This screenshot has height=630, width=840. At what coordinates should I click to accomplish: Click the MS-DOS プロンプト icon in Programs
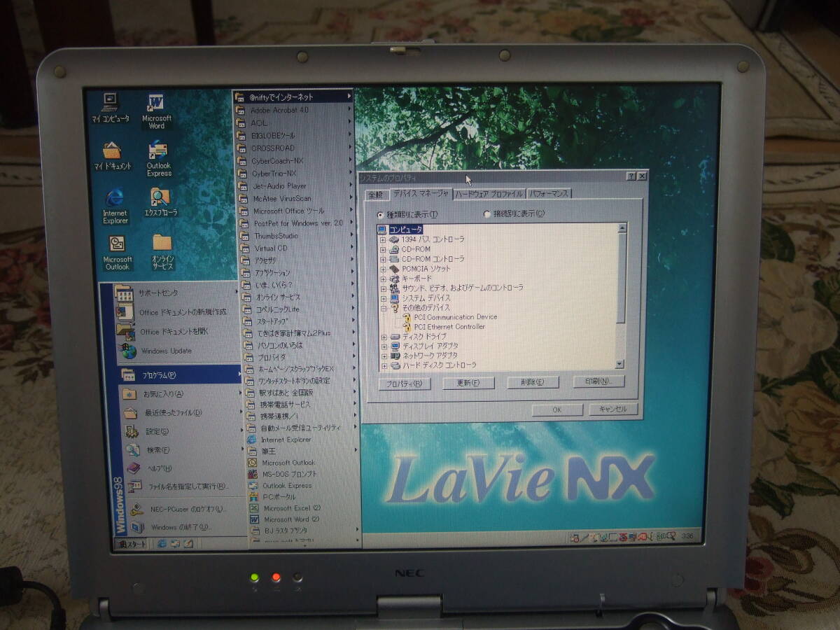[253, 475]
